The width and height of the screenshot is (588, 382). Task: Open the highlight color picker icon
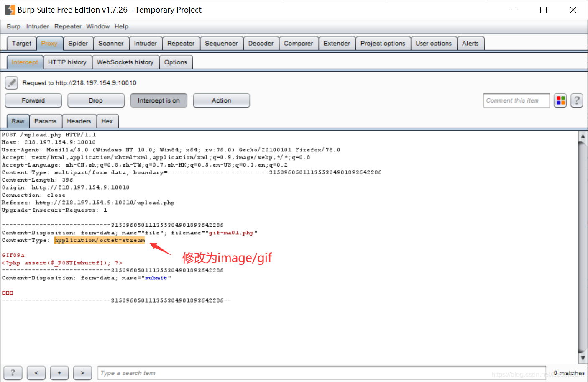point(560,100)
